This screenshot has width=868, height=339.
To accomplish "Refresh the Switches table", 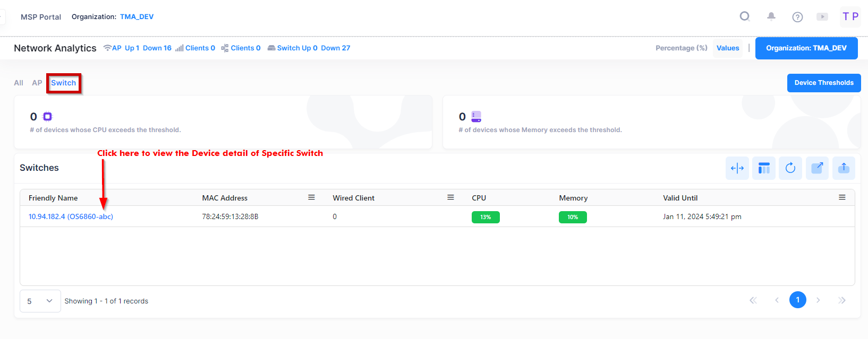I will tap(790, 168).
